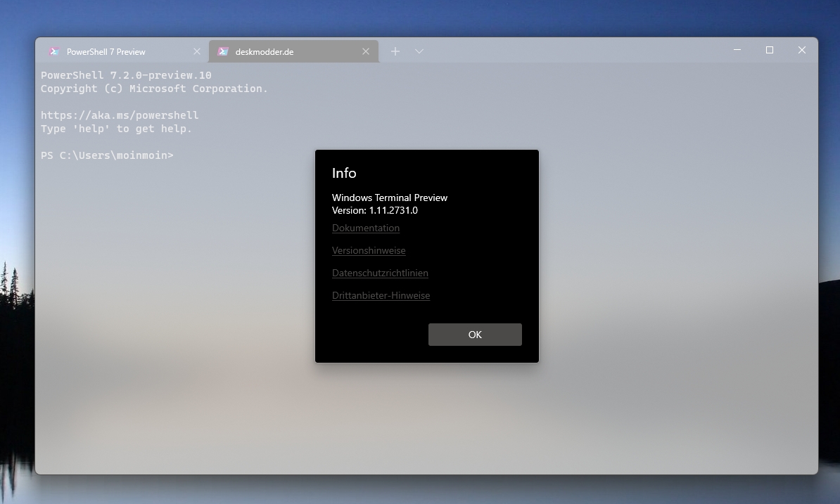
Task: Click the https://aka.ms/powershell text
Action: pos(120,115)
